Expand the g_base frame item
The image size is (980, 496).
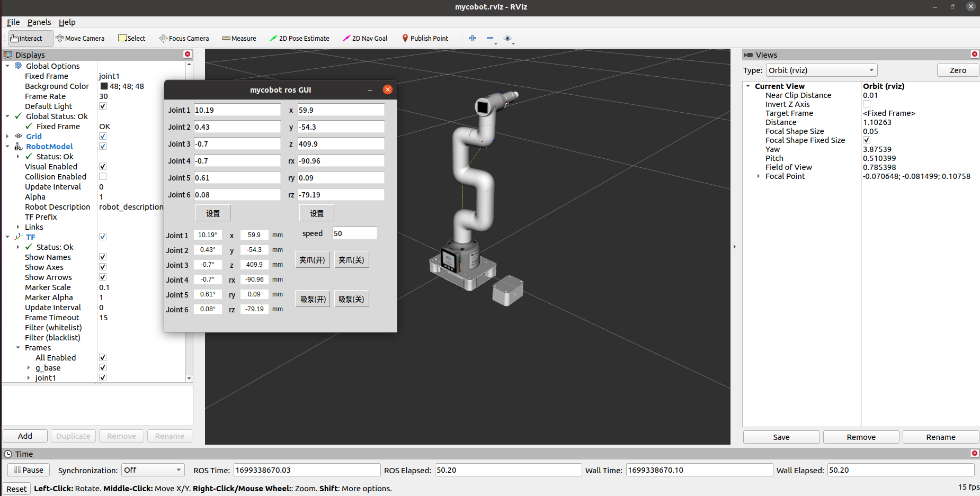pos(29,367)
